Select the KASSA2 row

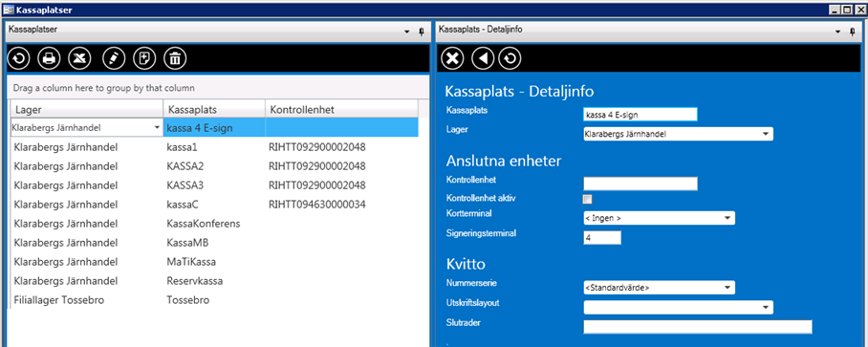pyautogui.click(x=214, y=166)
